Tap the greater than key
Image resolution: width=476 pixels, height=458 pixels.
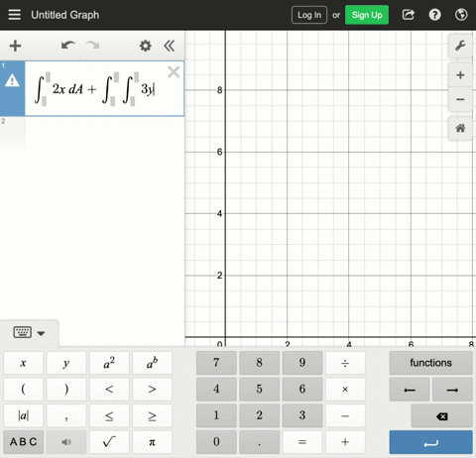tap(152, 390)
